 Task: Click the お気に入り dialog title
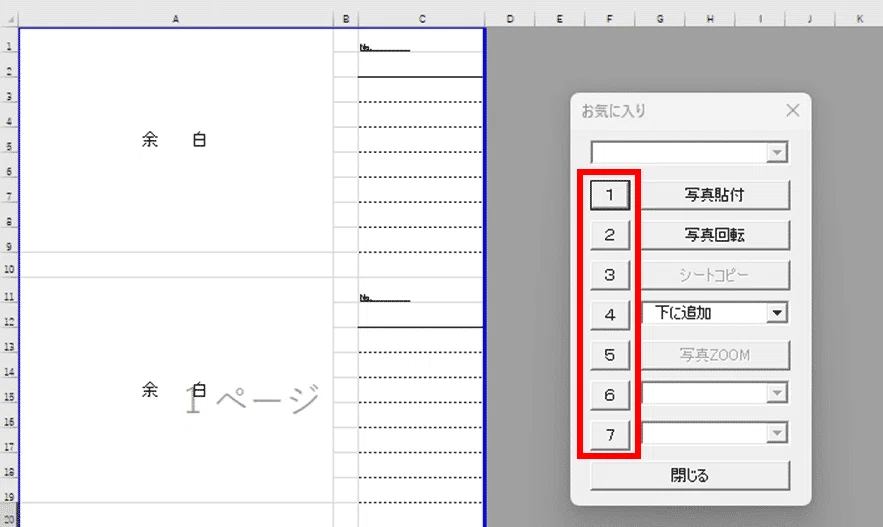(x=614, y=111)
